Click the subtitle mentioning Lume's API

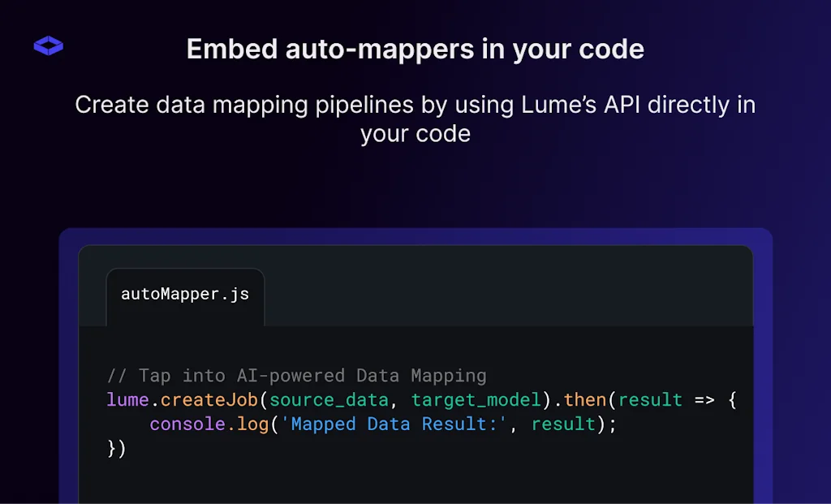click(x=415, y=118)
